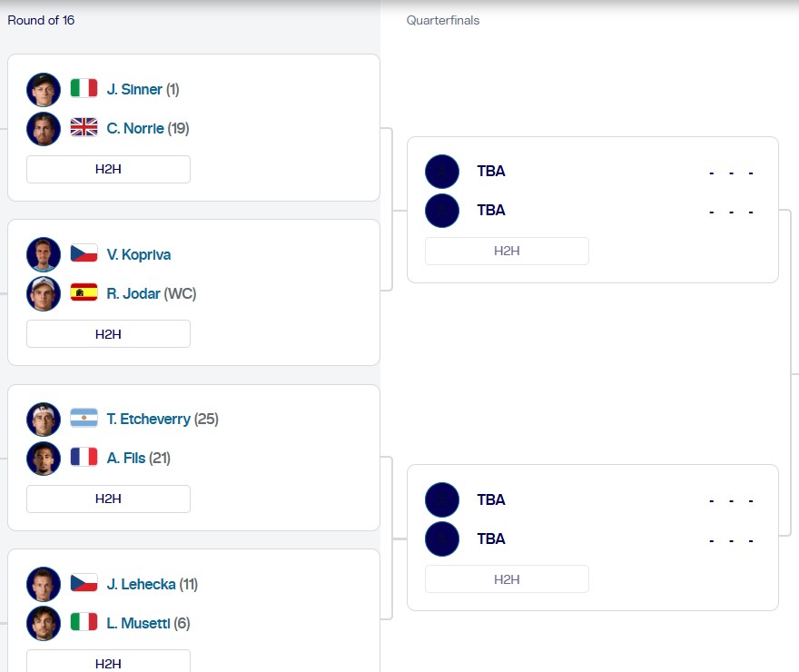Open H2H for Kopriva vs Jodar
The height and width of the screenshot is (672, 799).
[108, 334]
